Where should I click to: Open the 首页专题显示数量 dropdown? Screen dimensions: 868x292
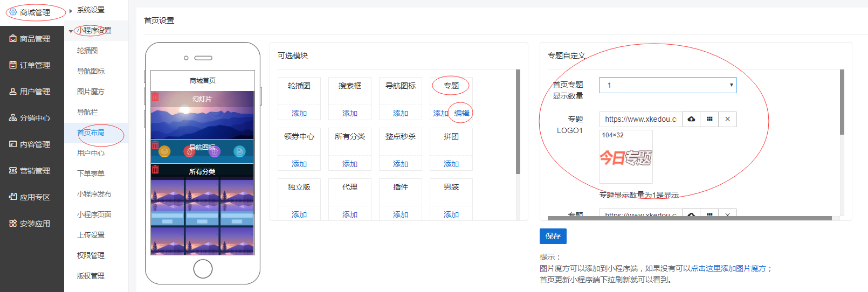[667, 85]
